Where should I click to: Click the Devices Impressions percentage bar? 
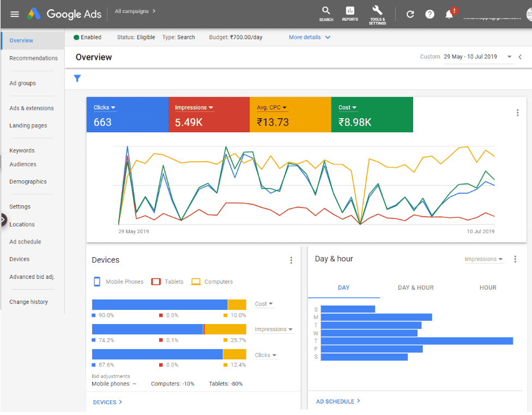point(169,329)
